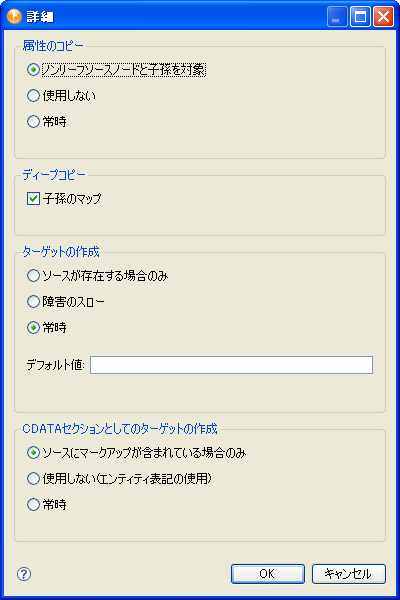Close the 詳細 dialog with the X
The height and width of the screenshot is (600, 400).
click(383, 16)
